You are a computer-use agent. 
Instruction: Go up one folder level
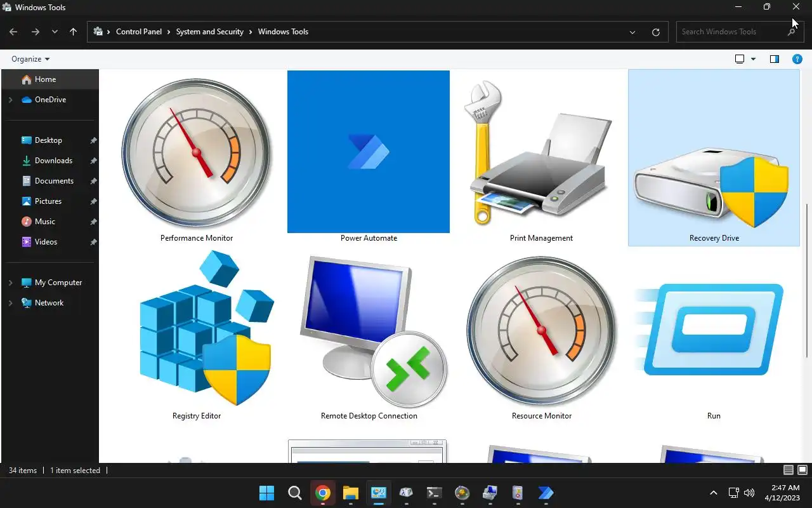pos(73,32)
